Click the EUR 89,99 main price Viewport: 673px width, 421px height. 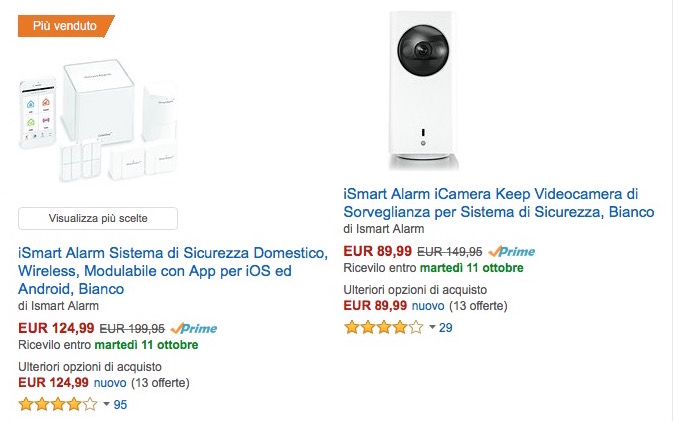click(x=377, y=252)
